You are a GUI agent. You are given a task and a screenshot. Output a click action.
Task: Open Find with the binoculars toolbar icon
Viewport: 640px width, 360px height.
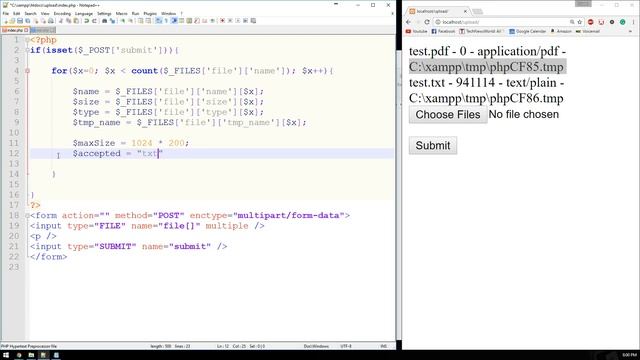[104, 21]
